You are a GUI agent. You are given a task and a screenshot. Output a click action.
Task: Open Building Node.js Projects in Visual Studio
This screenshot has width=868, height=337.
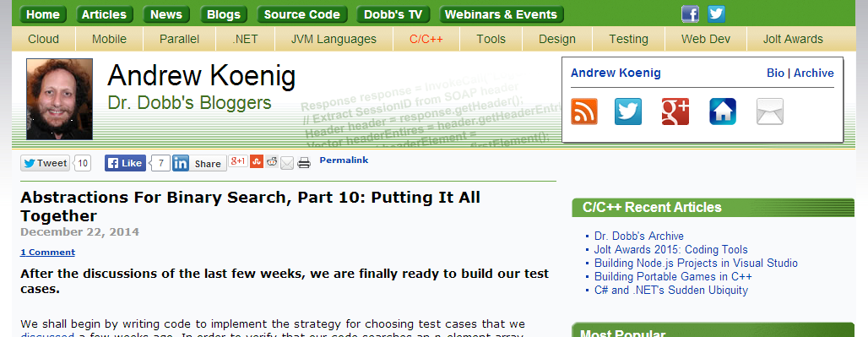click(696, 264)
